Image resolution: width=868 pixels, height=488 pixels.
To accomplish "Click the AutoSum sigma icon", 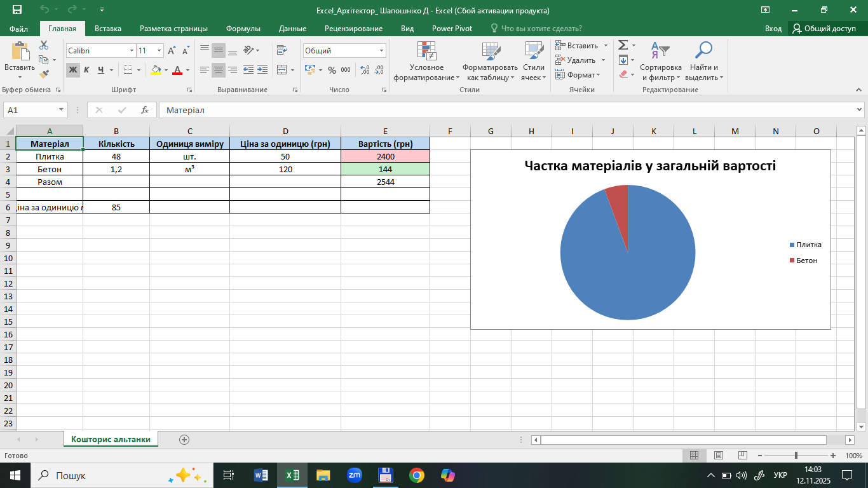I will (x=623, y=45).
